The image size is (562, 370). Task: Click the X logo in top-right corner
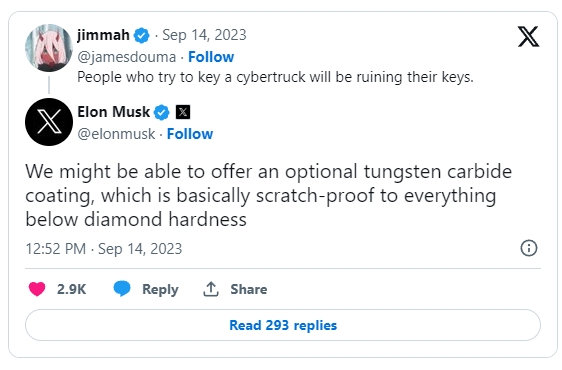point(528,36)
